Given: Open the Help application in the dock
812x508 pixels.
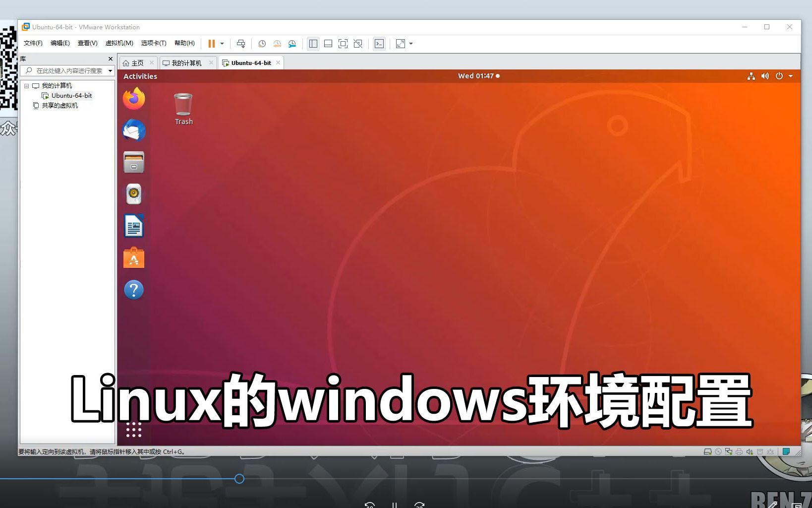Looking at the screenshot, I should pos(133,290).
